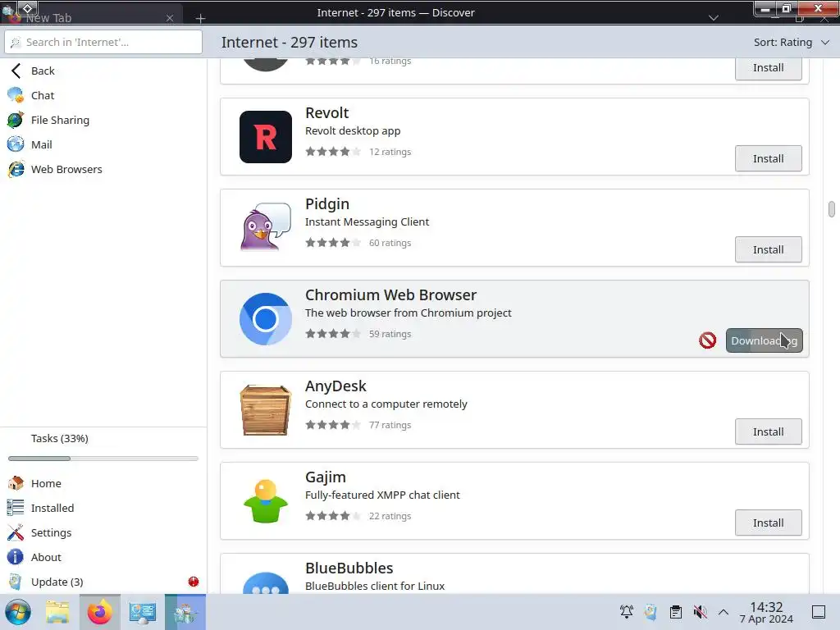
Task: Select the Chat category
Action: (103, 95)
